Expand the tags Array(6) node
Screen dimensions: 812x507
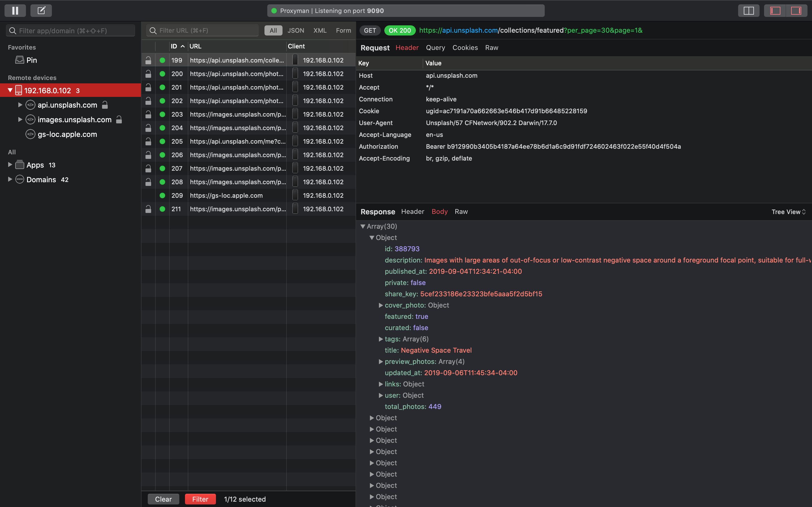tap(381, 339)
